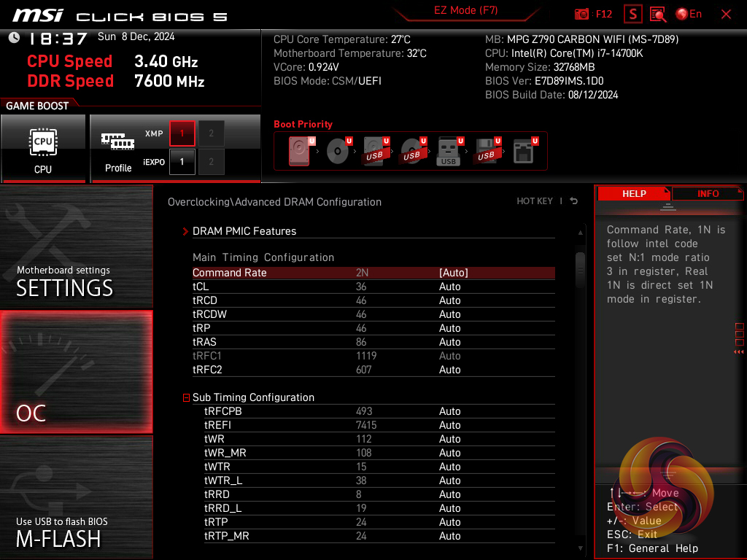Click the timings list scroll down arrow
Viewport: 747px width, 560px height.
[580, 548]
